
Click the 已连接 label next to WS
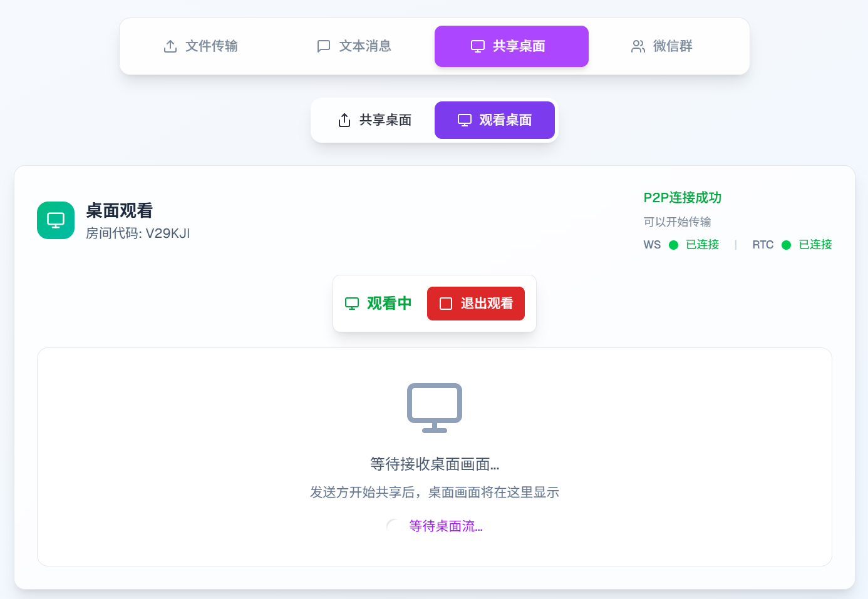click(x=703, y=245)
